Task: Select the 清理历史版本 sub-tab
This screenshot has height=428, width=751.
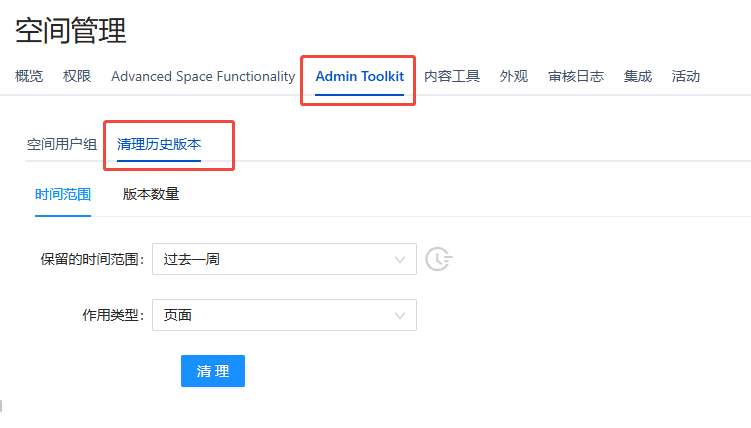Action: (159, 144)
